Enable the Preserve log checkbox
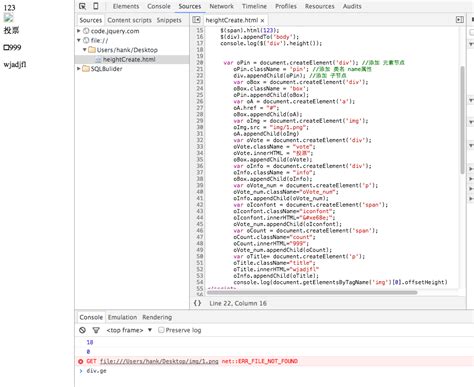The width and height of the screenshot is (474, 387). pyautogui.click(x=161, y=330)
